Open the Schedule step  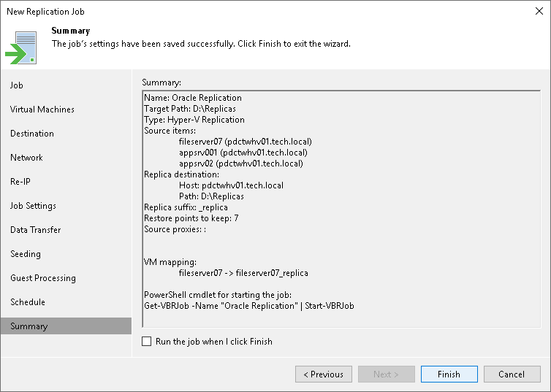(x=28, y=302)
